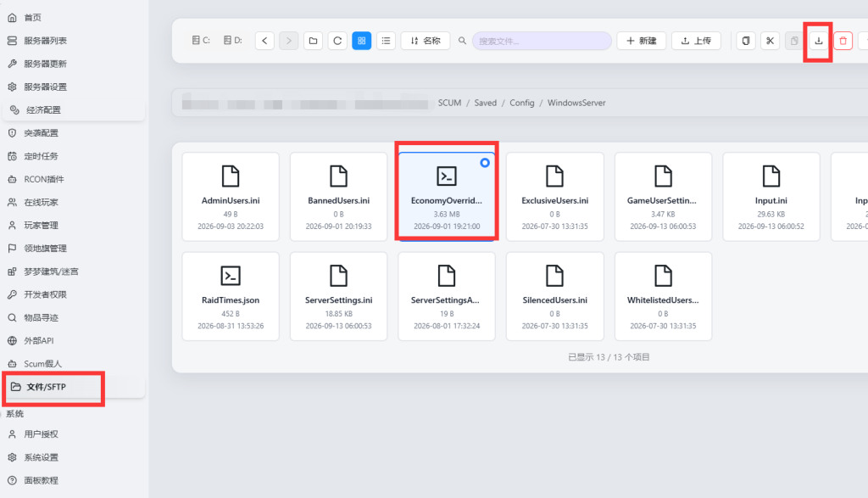Open 在线玩家 in the sidebar
The height and width of the screenshot is (498, 868).
(x=75, y=202)
